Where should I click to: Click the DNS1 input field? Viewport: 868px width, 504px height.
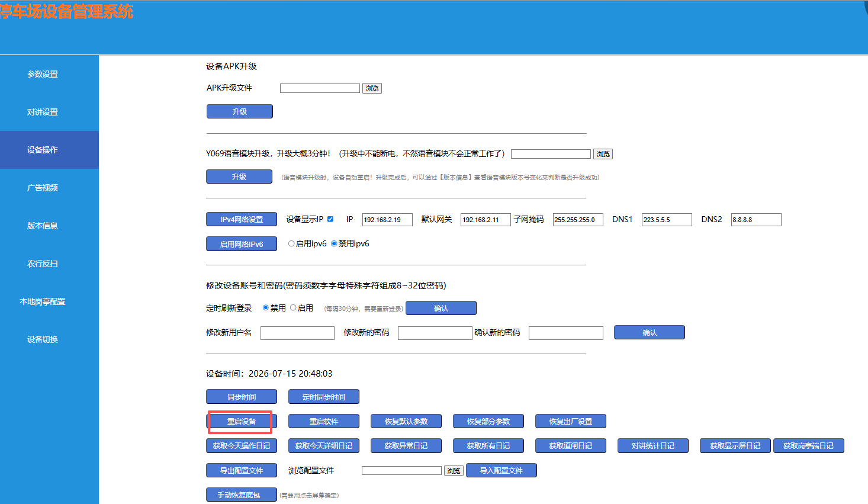click(x=667, y=220)
